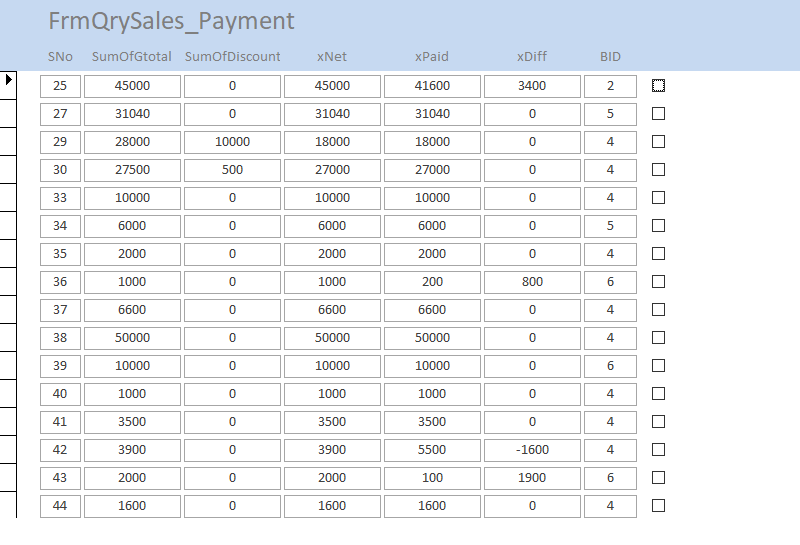Select the checkbox for SNo 39
800x545 pixels.
(658, 366)
